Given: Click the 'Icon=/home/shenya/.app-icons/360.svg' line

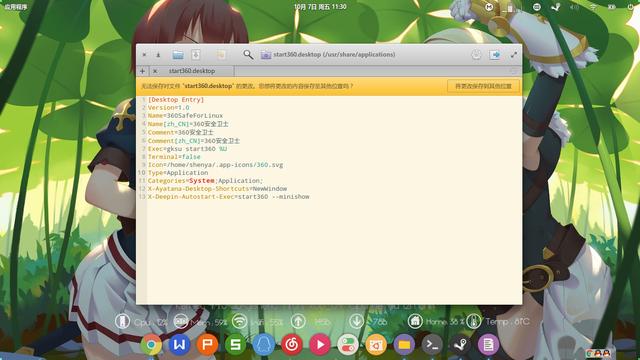Looking at the screenshot, I should tap(216, 165).
